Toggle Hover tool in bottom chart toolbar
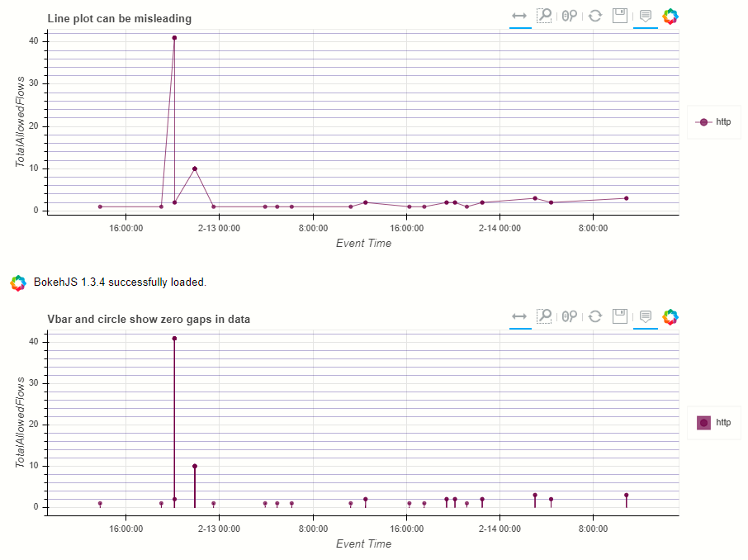The height and width of the screenshot is (560, 748). tap(646, 316)
